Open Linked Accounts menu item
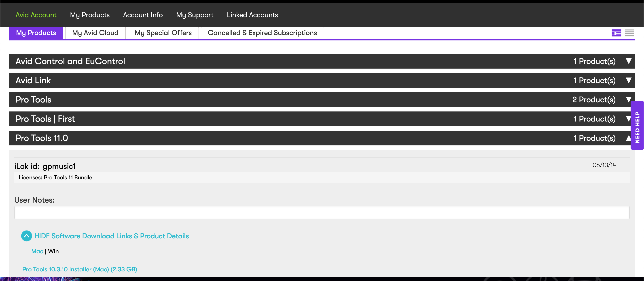The image size is (644, 281). coord(252,15)
